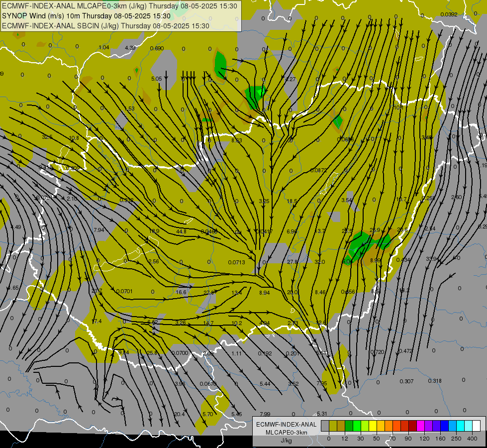Viewport: 487px width, 448px height.
Task: Click the legend tick value 400
Action: tap(472, 439)
